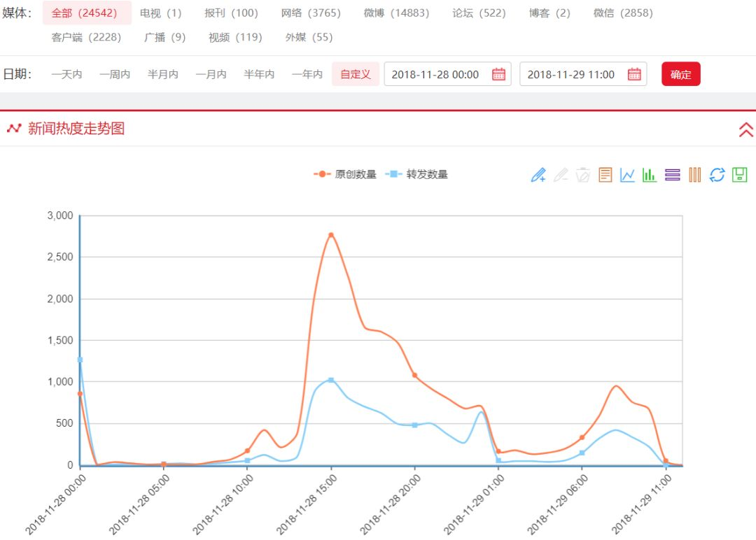Viewport: 756px width, 540px height.
Task: Select the 半年内 date range
Action: pyautogui.click(x=259, y=74)
